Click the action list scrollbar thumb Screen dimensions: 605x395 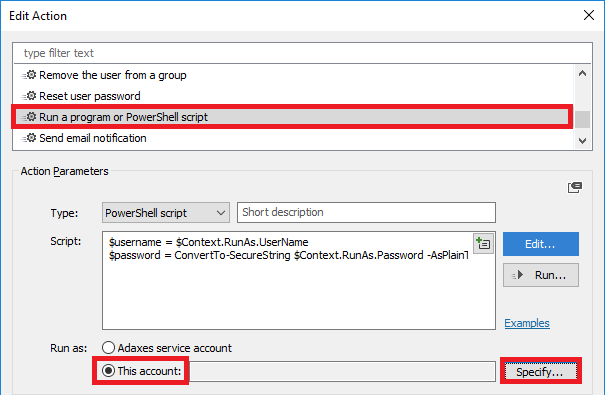click(x=582, y=119)
